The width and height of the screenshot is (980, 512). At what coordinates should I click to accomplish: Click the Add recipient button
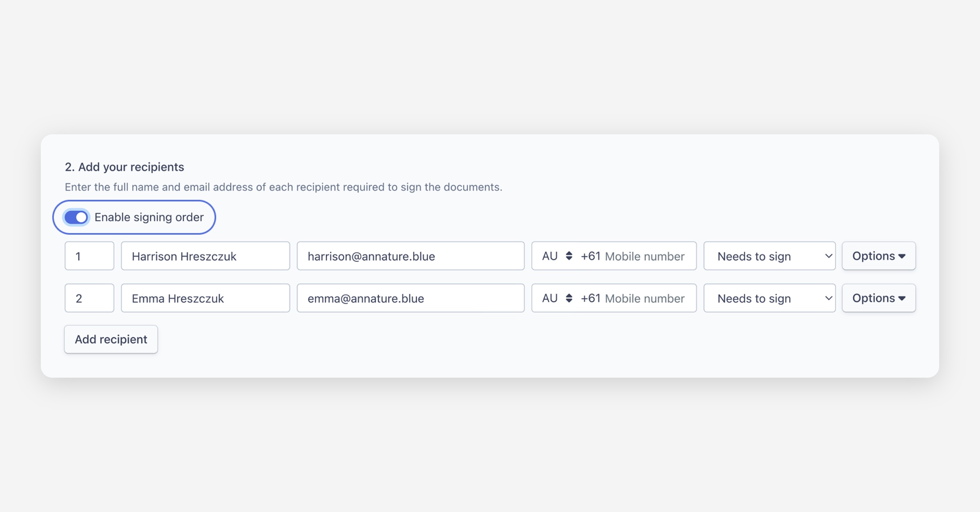point(111,339)
